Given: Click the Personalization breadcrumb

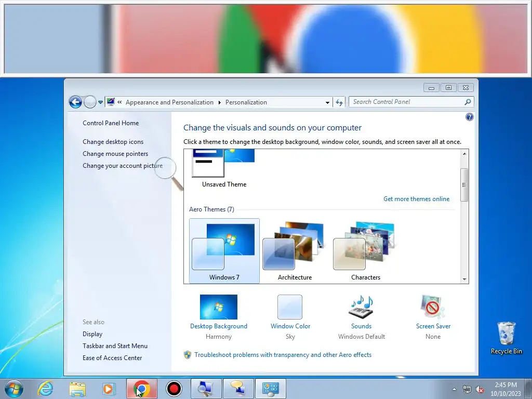Looking at the screenshot, I should pos(246,102).
